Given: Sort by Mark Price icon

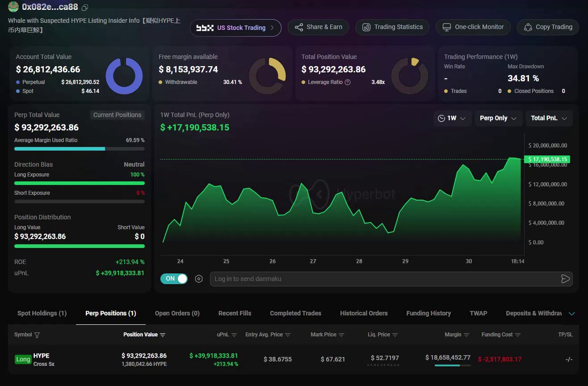Looking at the screenshot, I should pos(342,335).
